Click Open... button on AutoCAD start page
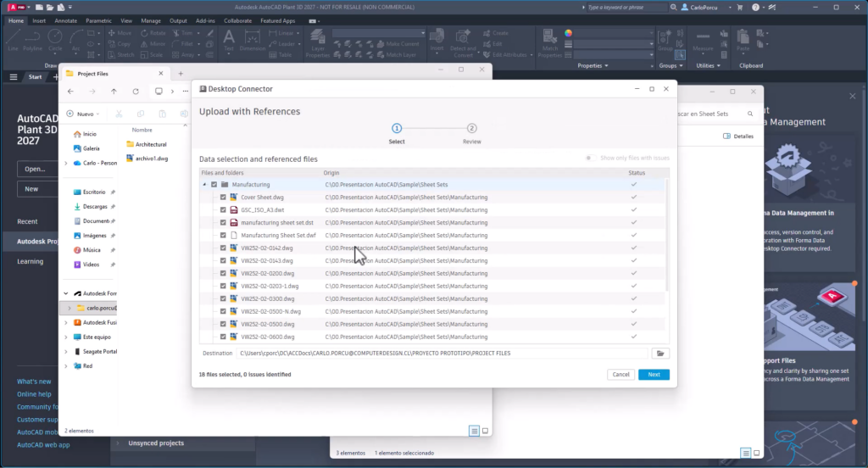This screenshot has width=868, height=468. tap(37, 169)
